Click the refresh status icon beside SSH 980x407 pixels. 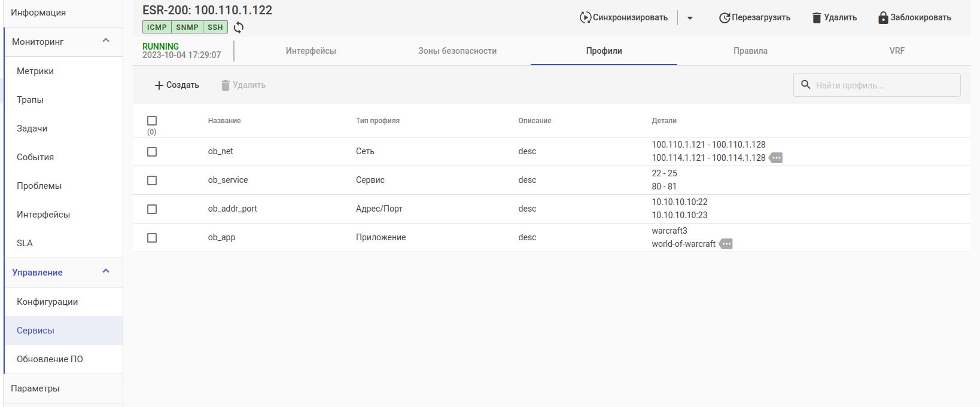(x=239, y=27)
